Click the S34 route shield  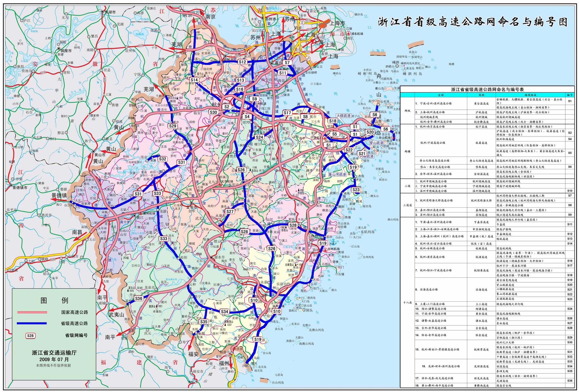(224, 312)
